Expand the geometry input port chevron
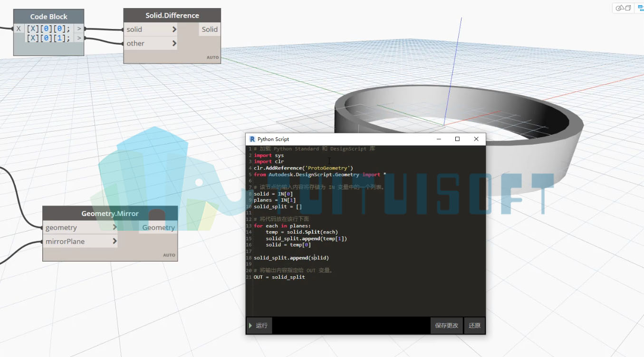The image size is (644, 357). coord(115,227)
